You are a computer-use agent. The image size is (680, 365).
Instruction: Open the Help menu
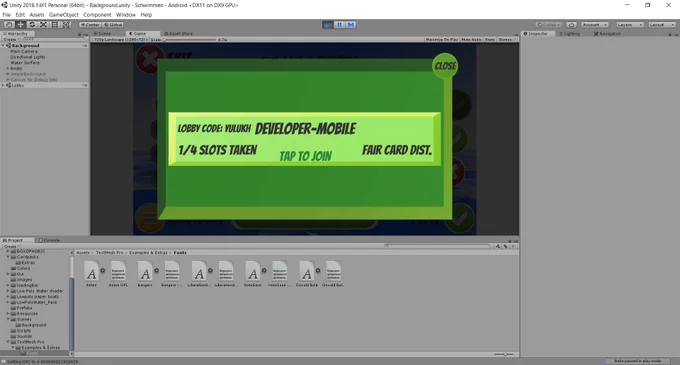(146, 15)
